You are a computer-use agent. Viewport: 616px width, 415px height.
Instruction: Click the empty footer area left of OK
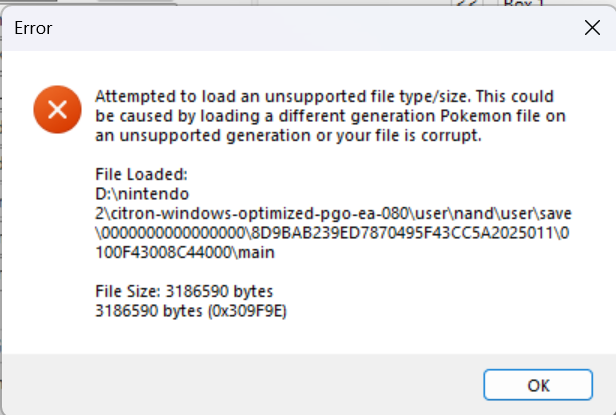(x=250, y=384)
